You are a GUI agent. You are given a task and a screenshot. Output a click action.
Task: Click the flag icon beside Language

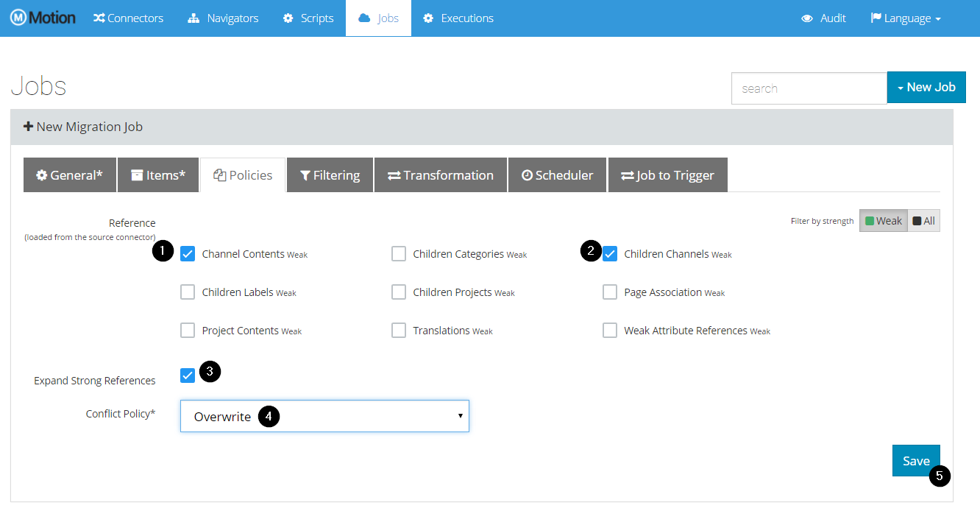[876, 18]
